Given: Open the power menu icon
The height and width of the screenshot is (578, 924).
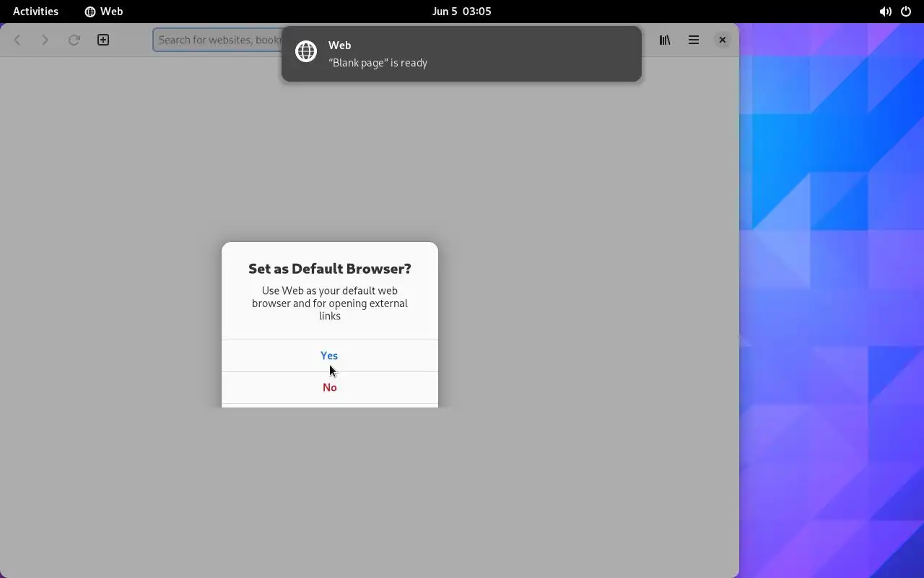Looking at the screenshot, I should tap(906, 12).
